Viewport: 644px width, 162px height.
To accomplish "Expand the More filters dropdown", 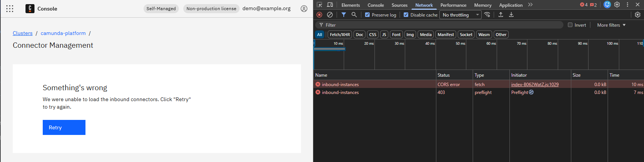I will 611,25.
